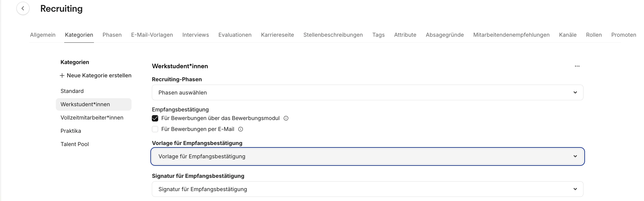
Task: Open Vollzeitmitarbeiter*innen category
Action: (x=92, y=118)
